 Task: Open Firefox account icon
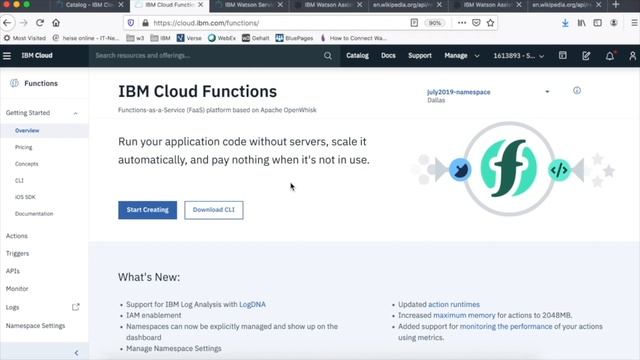click(x=613, y=23)
